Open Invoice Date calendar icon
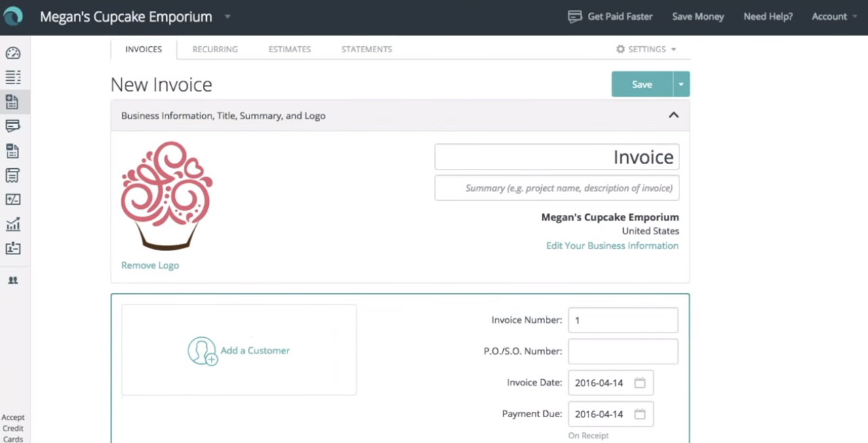This screenshot has width=868, height=443. tap(639, 383)
